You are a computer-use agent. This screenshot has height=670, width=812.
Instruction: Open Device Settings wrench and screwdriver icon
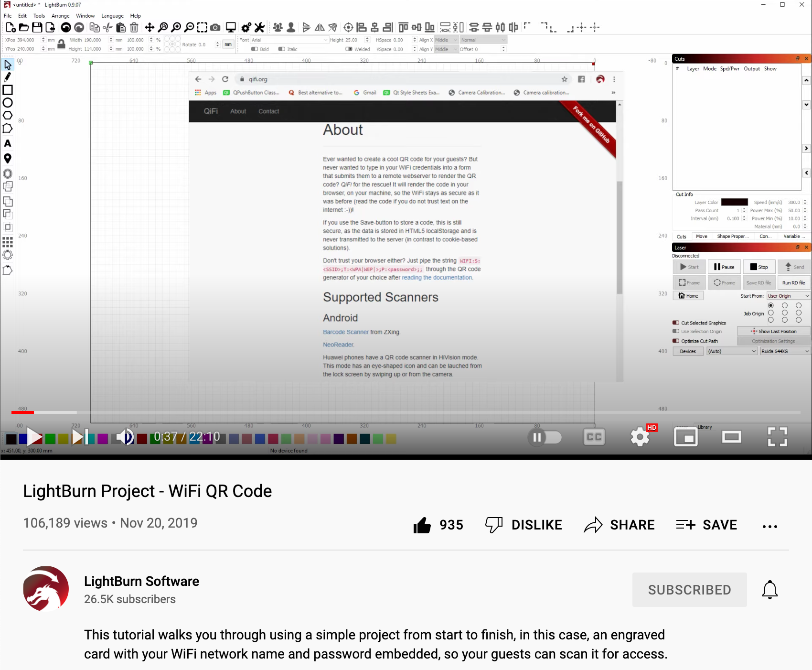pyautogui.click(x=259, y=27)
